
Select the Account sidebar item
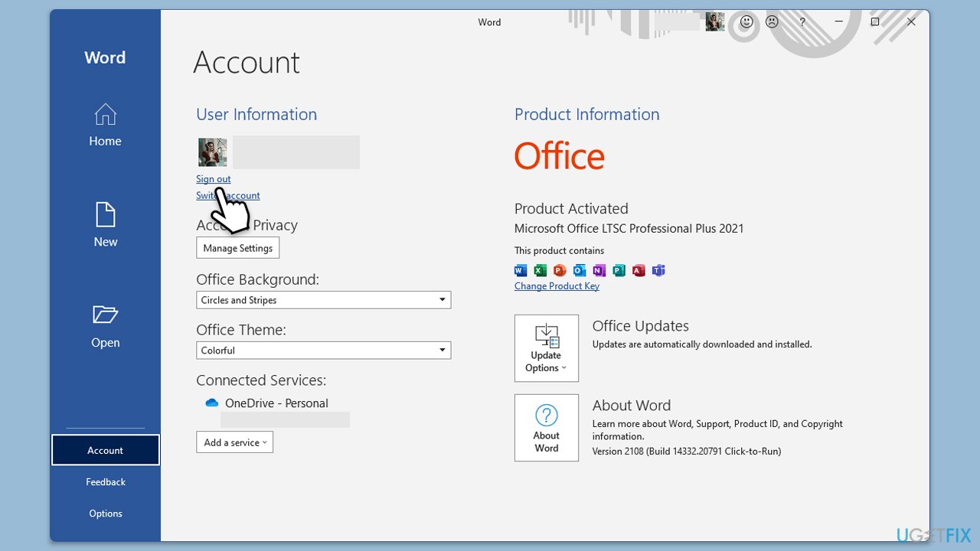[x=106, y=450]
